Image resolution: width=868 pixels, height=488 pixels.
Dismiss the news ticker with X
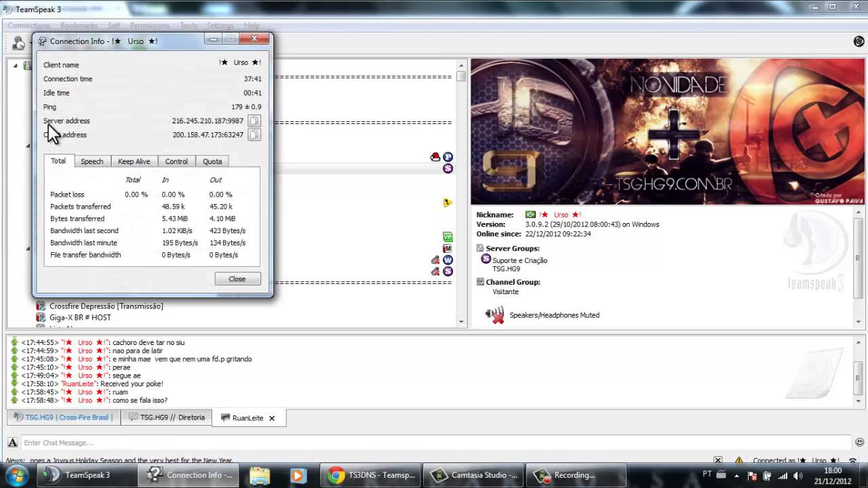[718, 461]
